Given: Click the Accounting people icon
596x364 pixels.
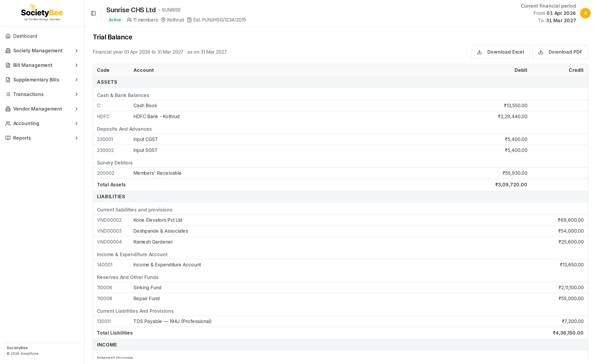Looking at the screenshot, I should 8,123.
